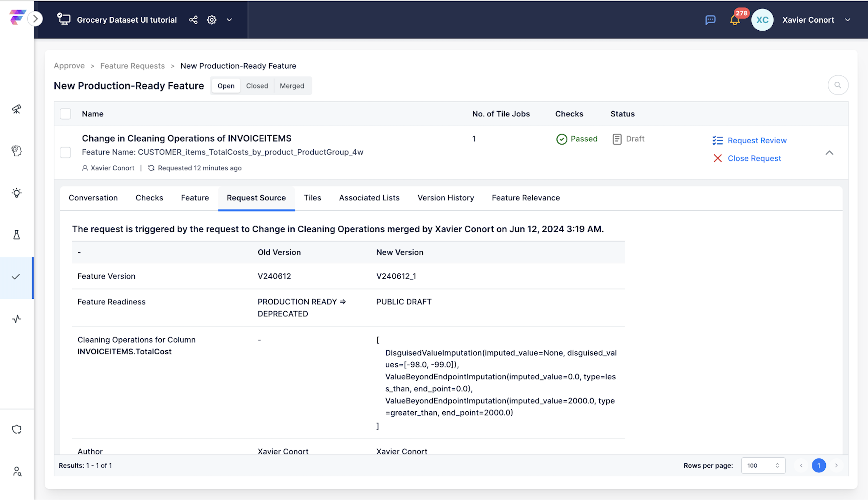Click the PUBLIC DRAFT readiness value

click(x=403, y=301)
